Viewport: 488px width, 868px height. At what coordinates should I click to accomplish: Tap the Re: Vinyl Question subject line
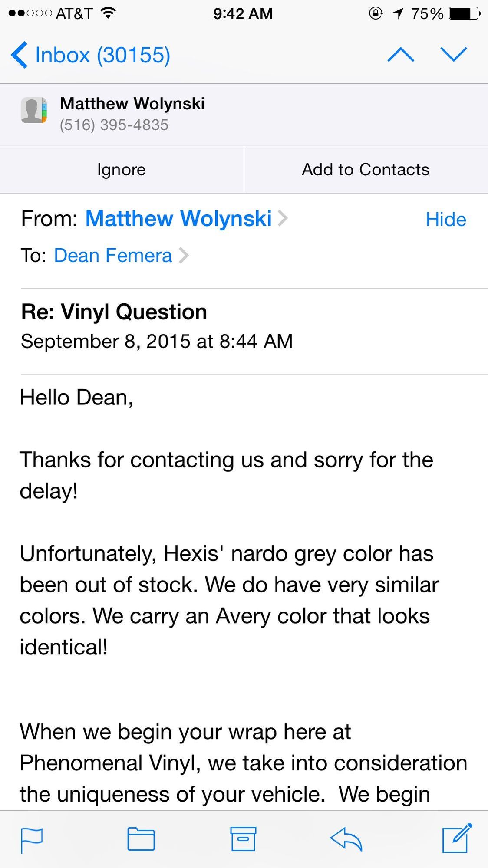(x=114, y=312)
